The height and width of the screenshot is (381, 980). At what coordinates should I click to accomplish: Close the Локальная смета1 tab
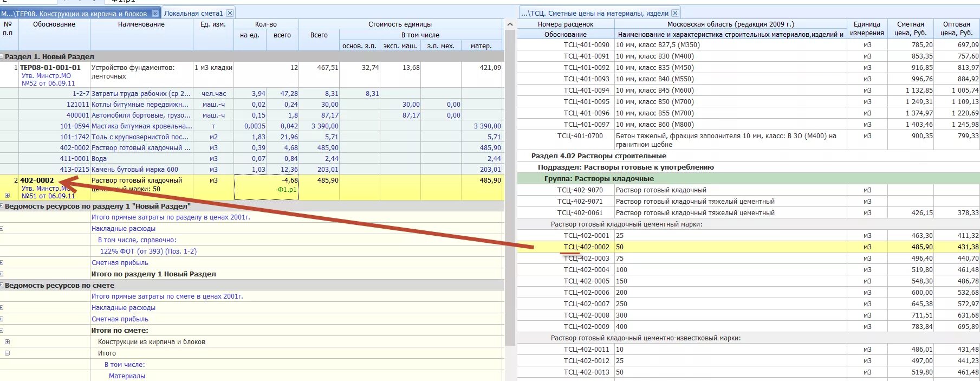[230, 13]
